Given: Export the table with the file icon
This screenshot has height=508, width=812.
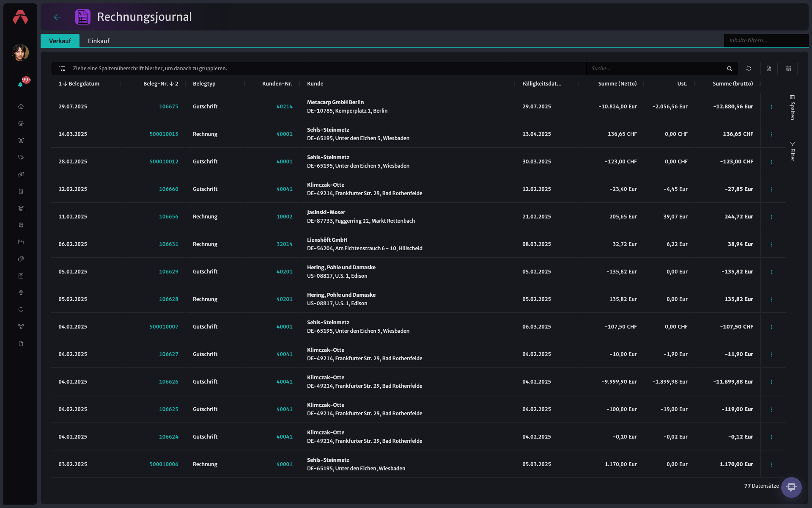Looking at the screenshot, I should (769, 69).
